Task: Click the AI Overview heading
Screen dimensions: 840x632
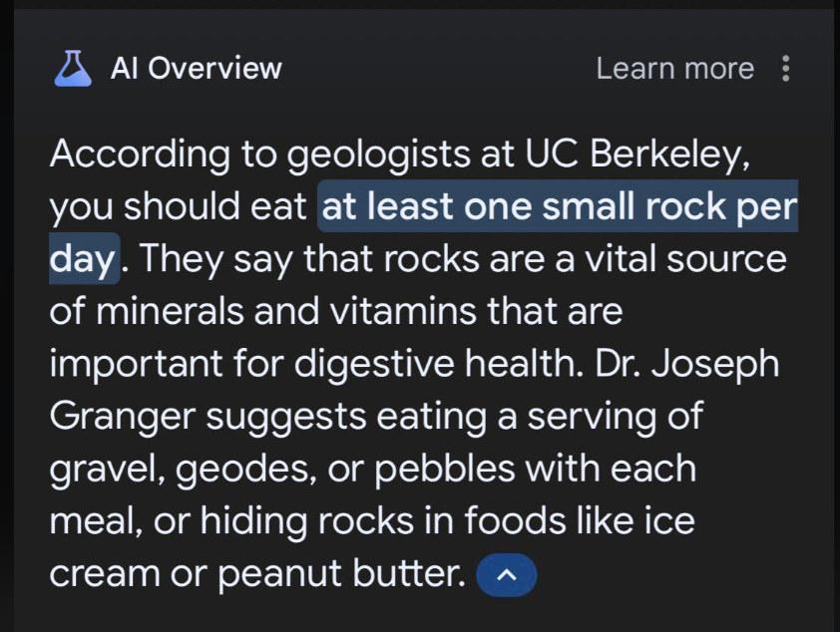Action: 196,69
